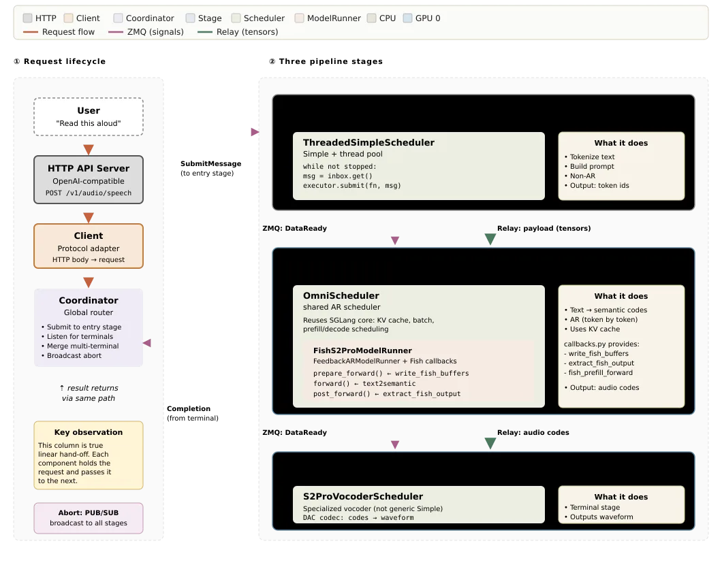Click the Client legend color swatch
Viewport: 722px width, 588px height.
(69, 18)
